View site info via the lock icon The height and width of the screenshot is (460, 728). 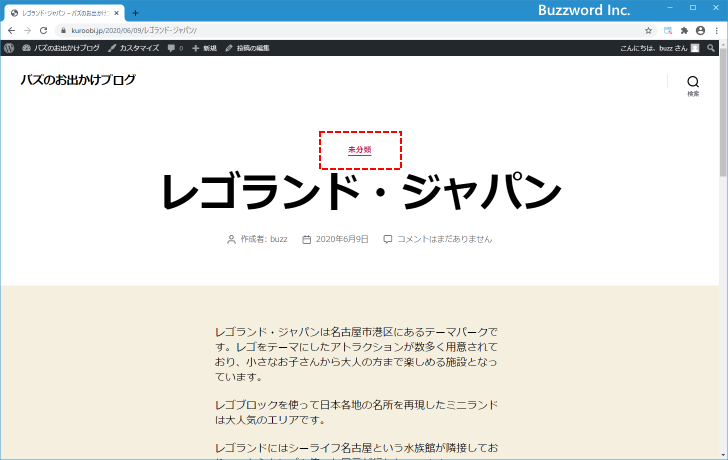click(x=64, y=31)
